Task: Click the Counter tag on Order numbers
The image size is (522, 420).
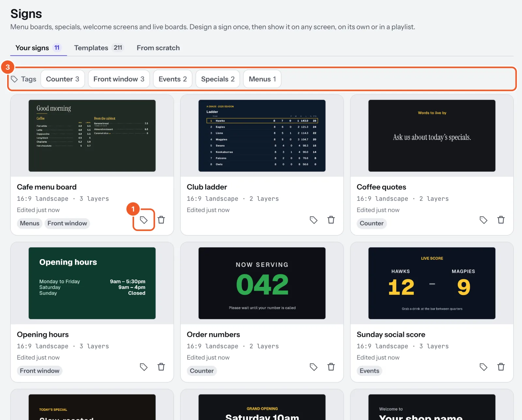Action: coord(202,371)
